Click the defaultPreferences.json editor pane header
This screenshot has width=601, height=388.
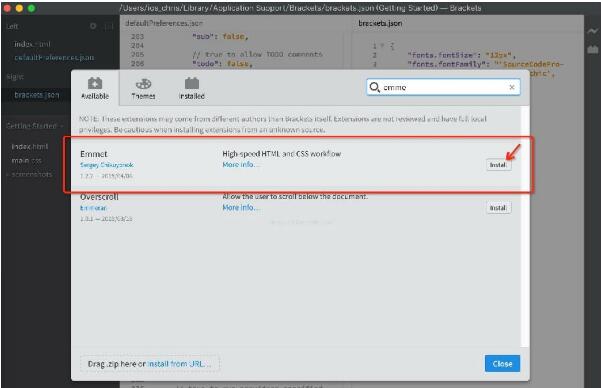[x=164, y=23]
